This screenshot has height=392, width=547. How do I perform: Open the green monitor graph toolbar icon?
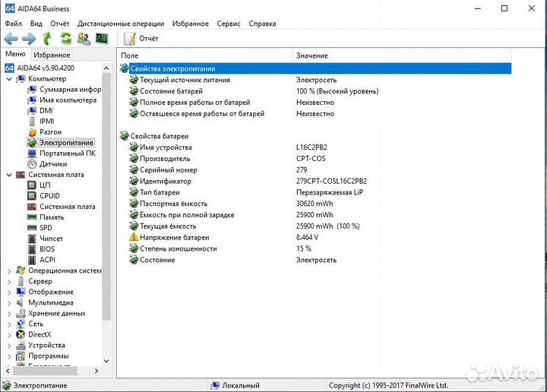click(103, 38)
